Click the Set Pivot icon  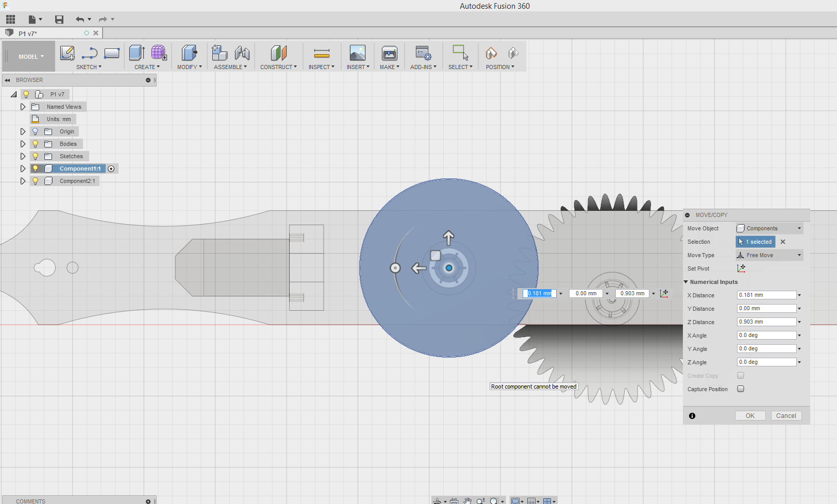pyautogui.click(x=741, y=268)
